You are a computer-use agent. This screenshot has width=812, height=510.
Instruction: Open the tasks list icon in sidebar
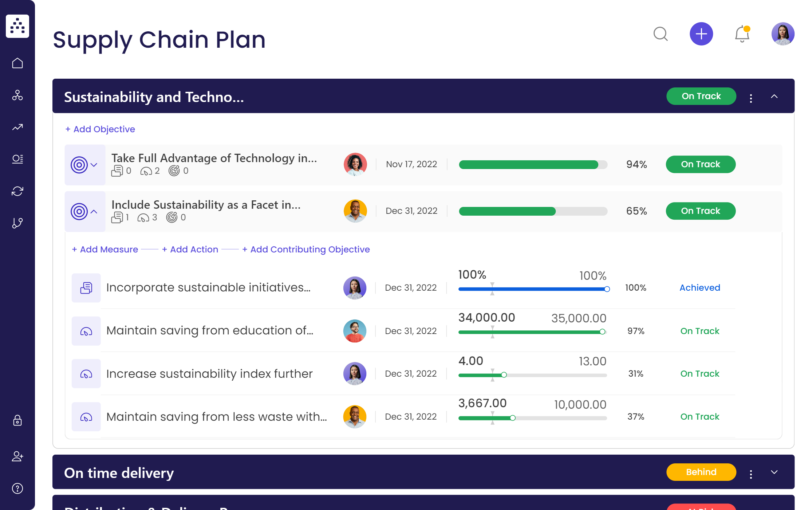tap(17, 159)
